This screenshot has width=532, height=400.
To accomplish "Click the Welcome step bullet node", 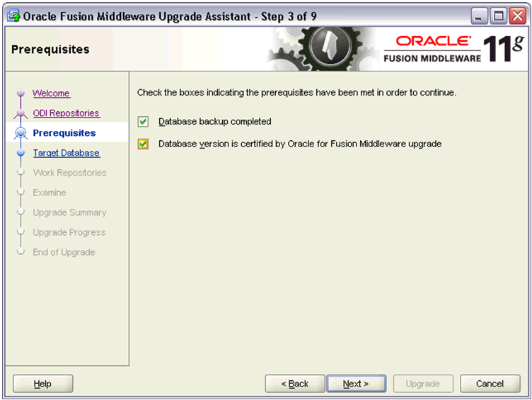I will (21, 93).
